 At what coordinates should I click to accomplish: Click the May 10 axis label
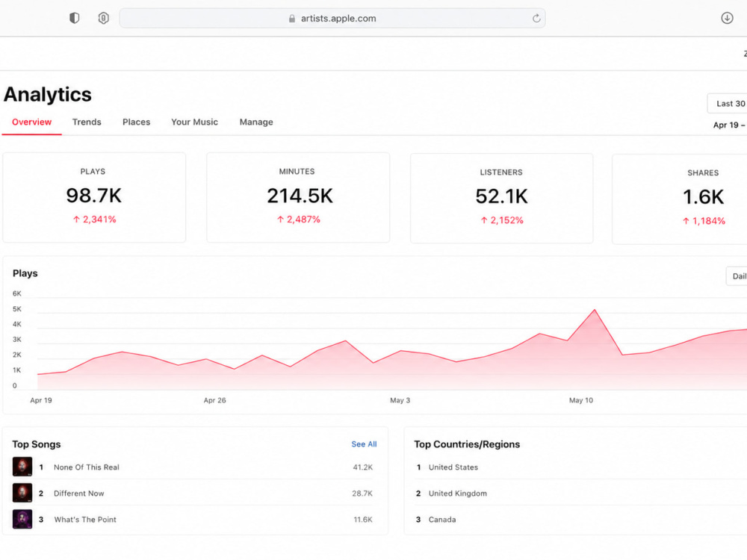coord(581,400)
